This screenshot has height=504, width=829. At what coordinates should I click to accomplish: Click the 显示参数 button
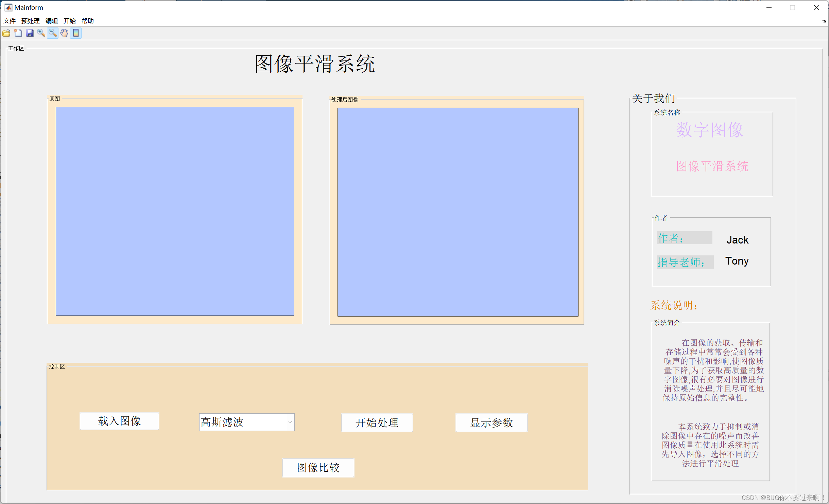point(491,422)
